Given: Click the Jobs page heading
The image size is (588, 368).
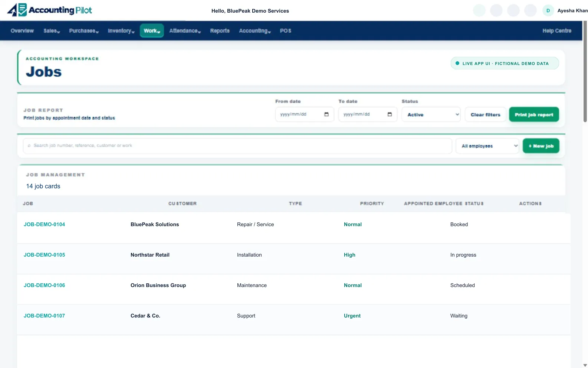Looking at the screenshot, I should click(44, 72).
